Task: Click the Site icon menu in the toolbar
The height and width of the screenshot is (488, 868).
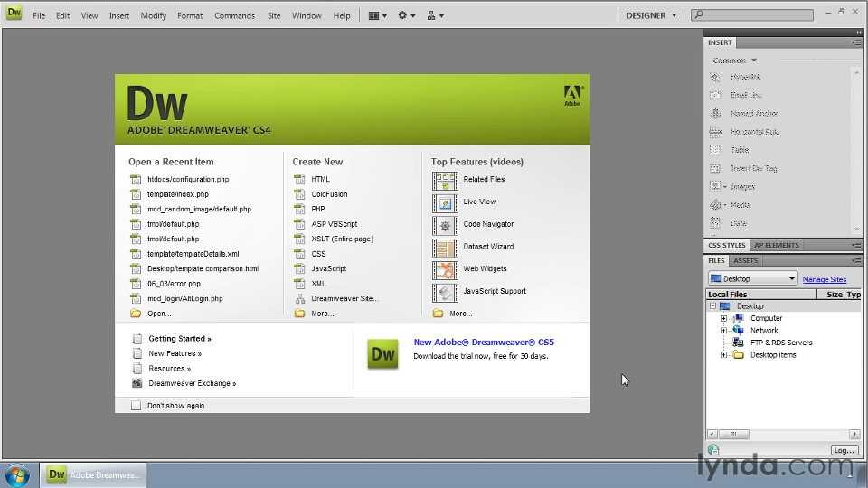Action: pyautogui.click(x=435, y=15)
